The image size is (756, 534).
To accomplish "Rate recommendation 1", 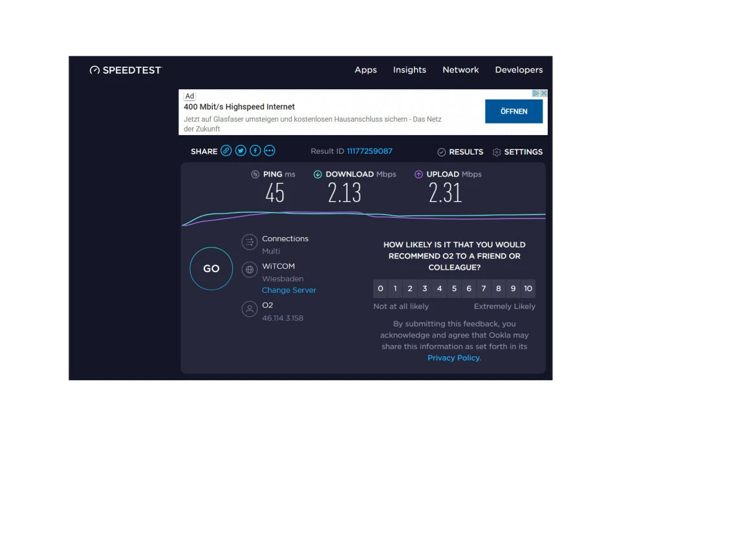I will pyautogui.click(x=395, y=288).
